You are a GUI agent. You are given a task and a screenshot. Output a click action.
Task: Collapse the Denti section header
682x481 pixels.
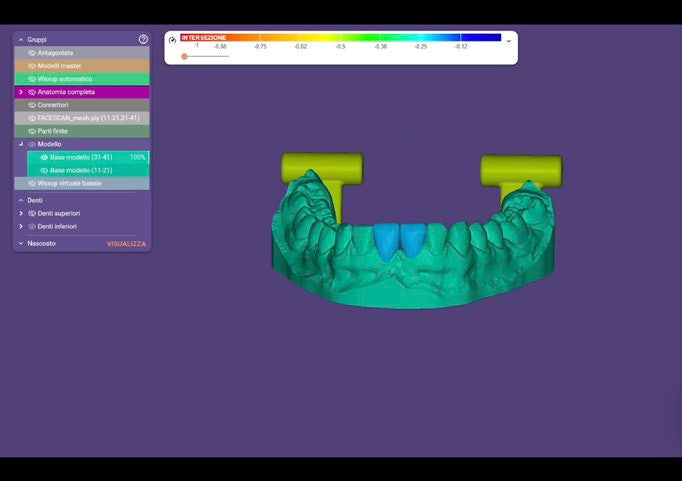pyautogui.click(x=21, y=200)
